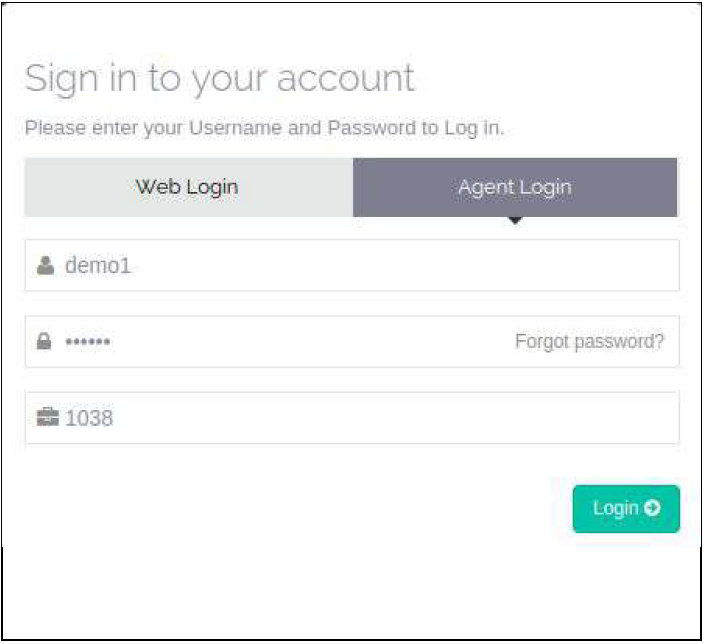Click the "Sign in to your account" heading
Screen dimensions: 705x644
(x=219, y=78)
